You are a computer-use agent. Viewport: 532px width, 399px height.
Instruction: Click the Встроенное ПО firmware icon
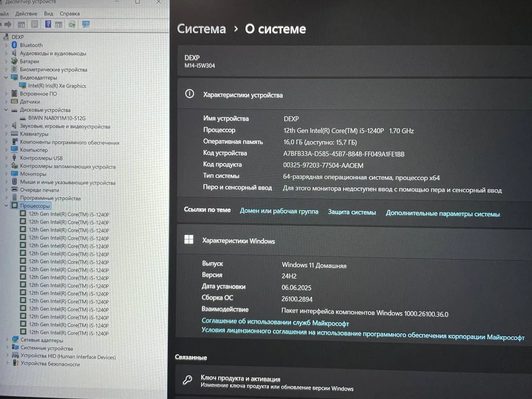[15, 94]
